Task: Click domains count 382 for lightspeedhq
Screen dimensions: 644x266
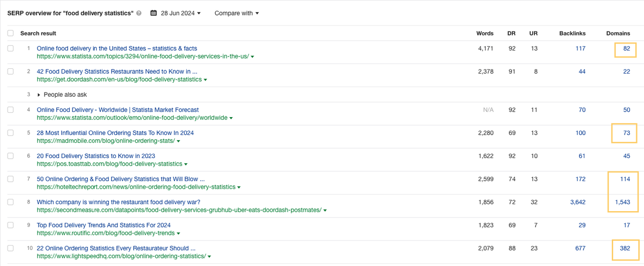Action: pyautogui.click(x=625, y=248)
